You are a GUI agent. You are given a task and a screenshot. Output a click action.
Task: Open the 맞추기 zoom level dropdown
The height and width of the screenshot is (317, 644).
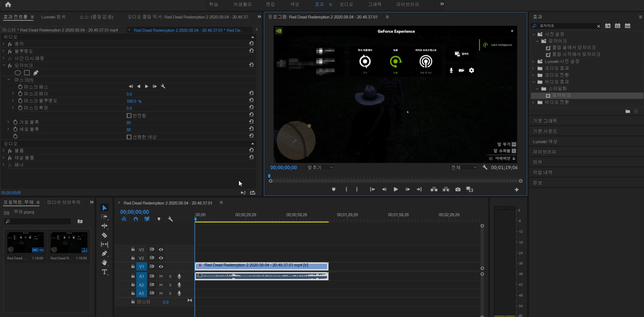(320, 167)
